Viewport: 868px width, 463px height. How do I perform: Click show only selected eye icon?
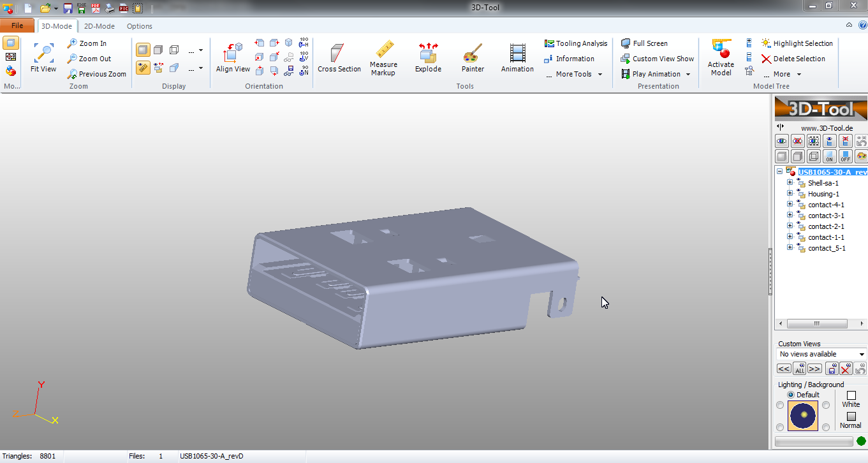(813, 141)
